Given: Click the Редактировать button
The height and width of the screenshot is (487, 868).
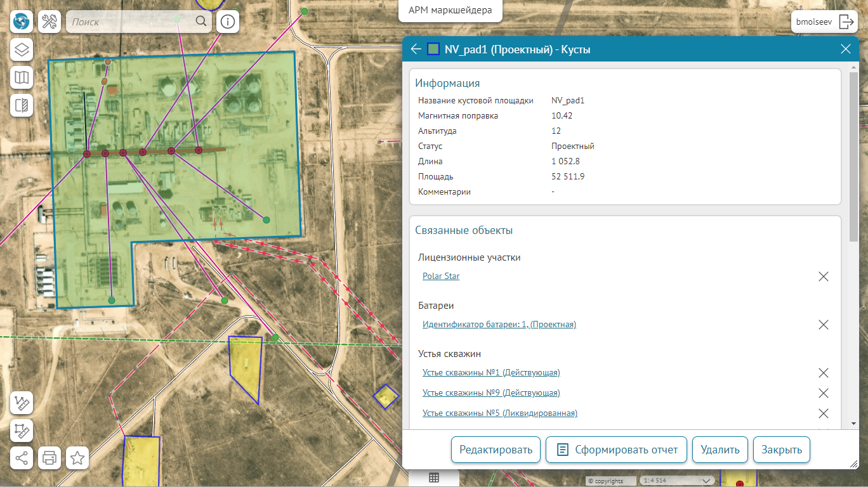Looking at the screenshot, I should (x=496, y=450).
